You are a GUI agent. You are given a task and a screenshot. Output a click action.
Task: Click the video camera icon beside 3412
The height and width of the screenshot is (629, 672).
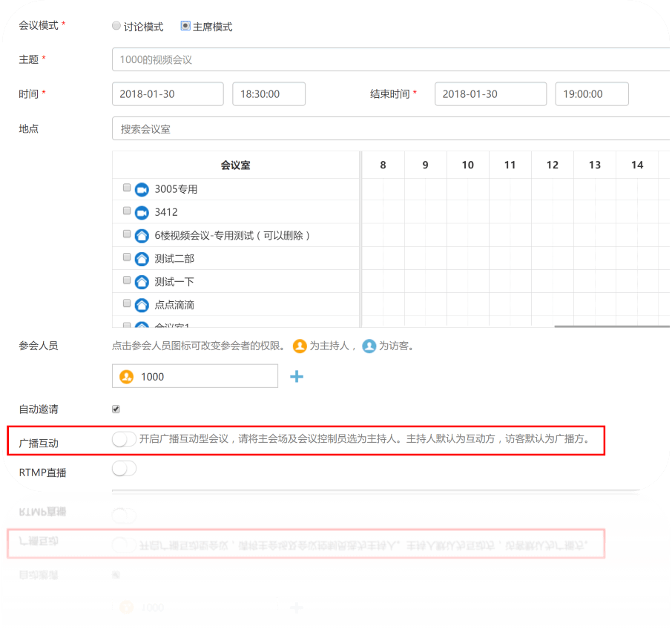click(x=142, y=213)
